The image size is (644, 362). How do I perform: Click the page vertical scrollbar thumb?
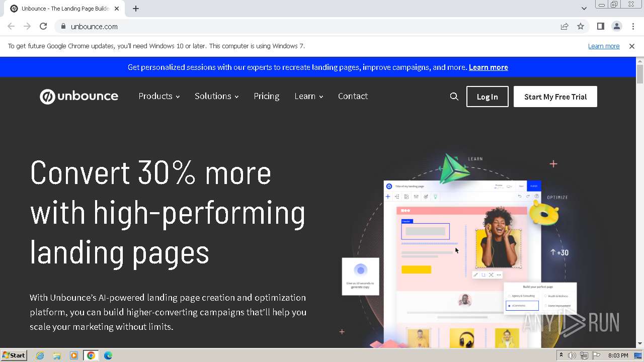(640, 74)
